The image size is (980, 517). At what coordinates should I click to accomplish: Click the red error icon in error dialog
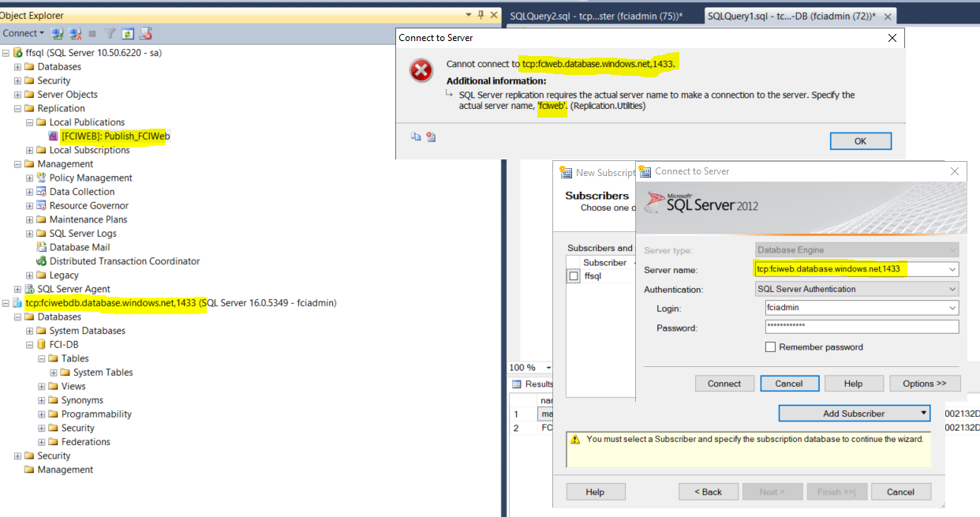click(421, 71)
